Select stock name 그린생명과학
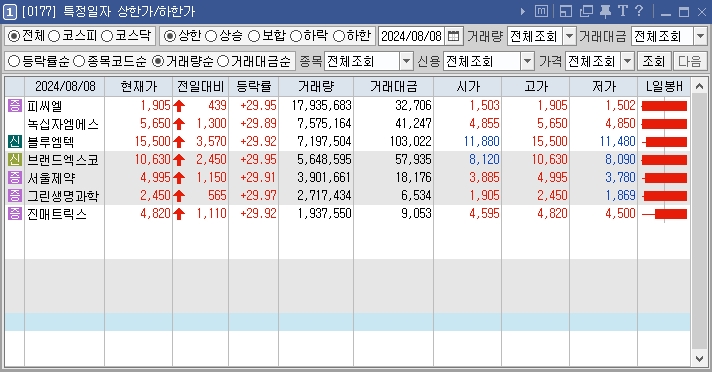This screenshot has width=712, height=372. (63, 196)
